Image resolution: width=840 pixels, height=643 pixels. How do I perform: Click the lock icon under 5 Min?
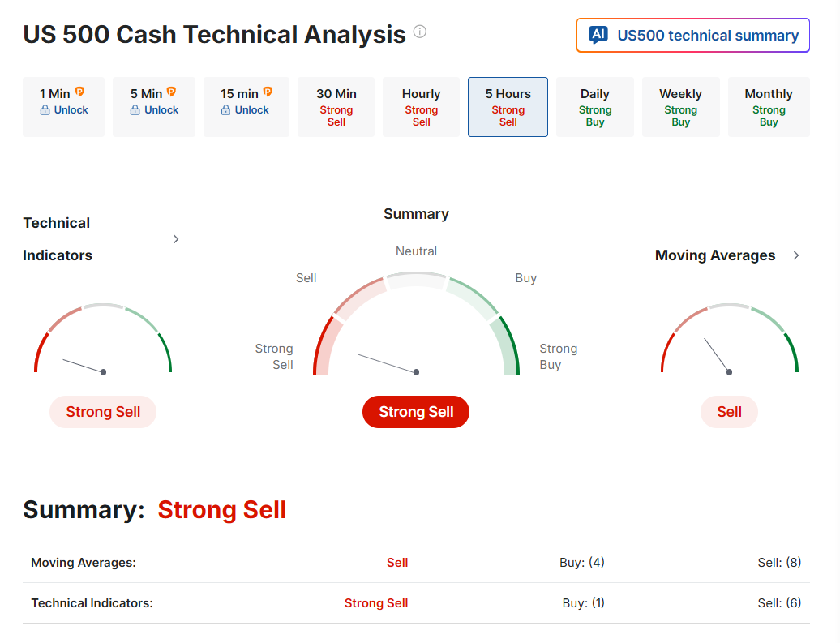[x=135, y=109]
